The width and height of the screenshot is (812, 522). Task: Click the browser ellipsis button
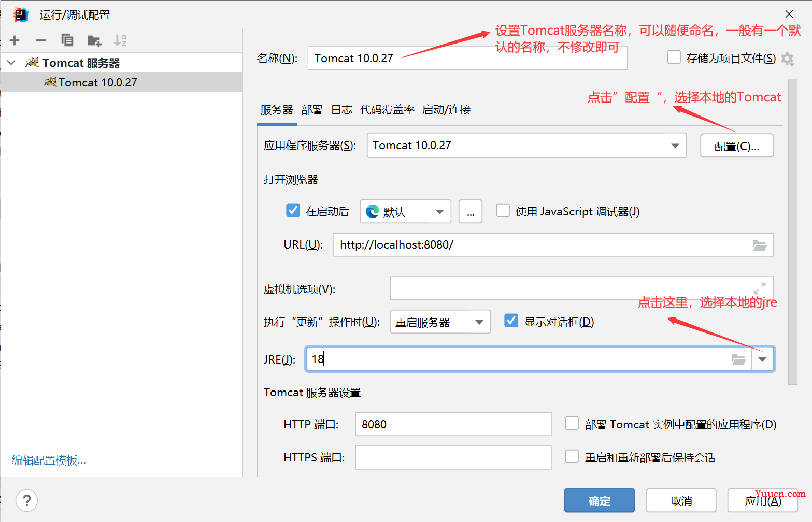click(471, 211)
